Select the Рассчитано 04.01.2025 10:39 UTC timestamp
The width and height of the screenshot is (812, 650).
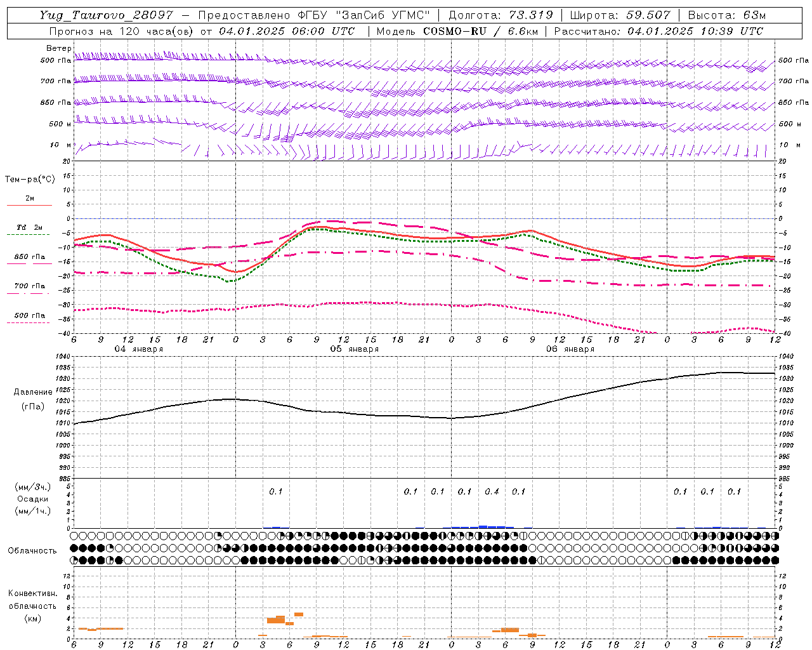tap(658, 31)
